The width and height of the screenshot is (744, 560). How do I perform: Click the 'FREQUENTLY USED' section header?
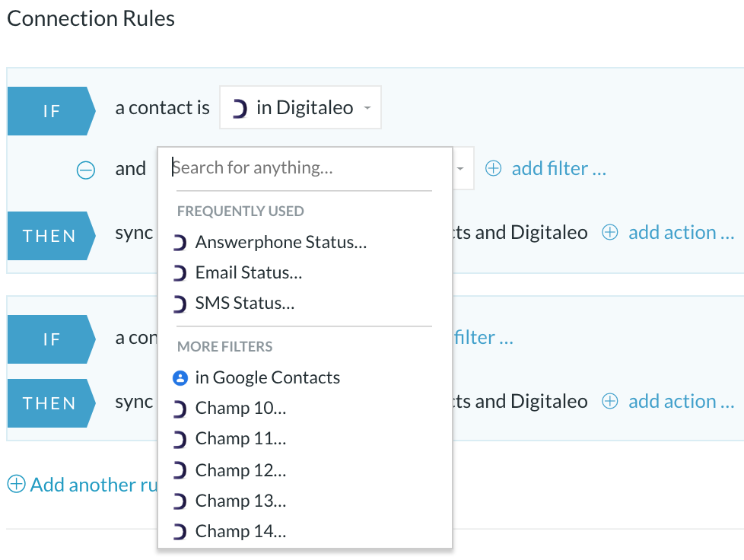(240, 212)
